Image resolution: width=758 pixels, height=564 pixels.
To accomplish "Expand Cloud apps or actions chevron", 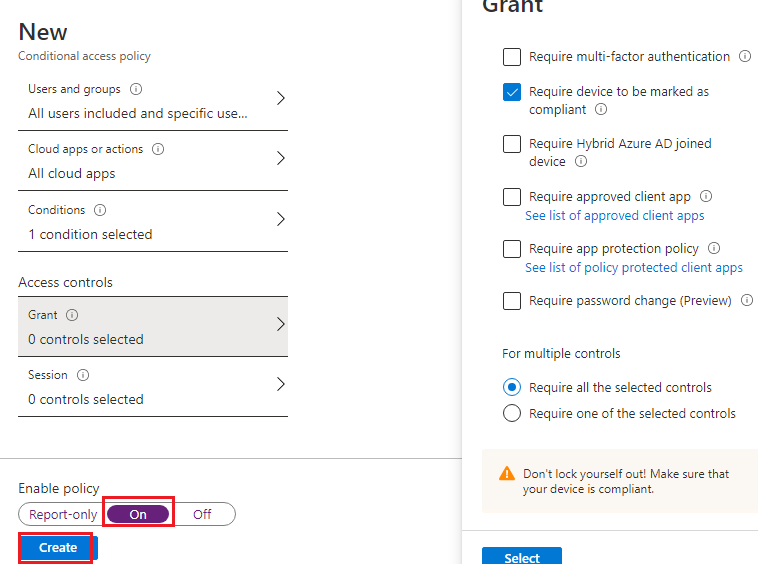I will 281,158.
